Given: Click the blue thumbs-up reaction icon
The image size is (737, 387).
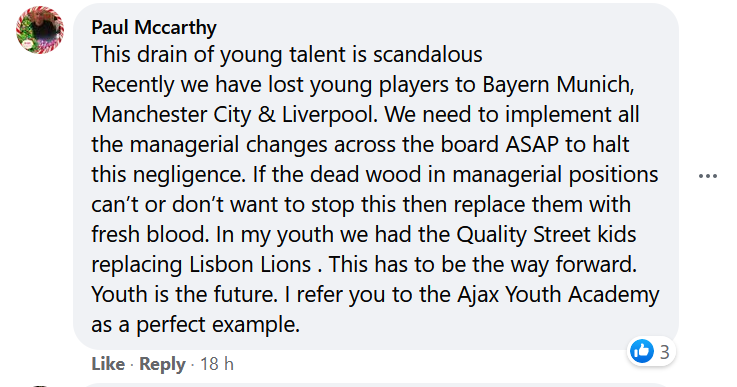Looking at the screenshot, I should tap(642, 351).
